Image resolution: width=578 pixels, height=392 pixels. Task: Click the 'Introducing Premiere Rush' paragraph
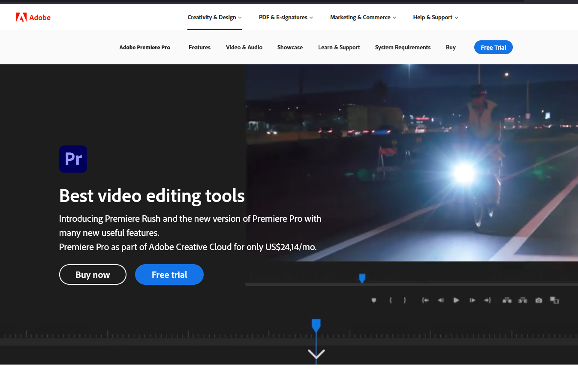click(x=190, y=226)
